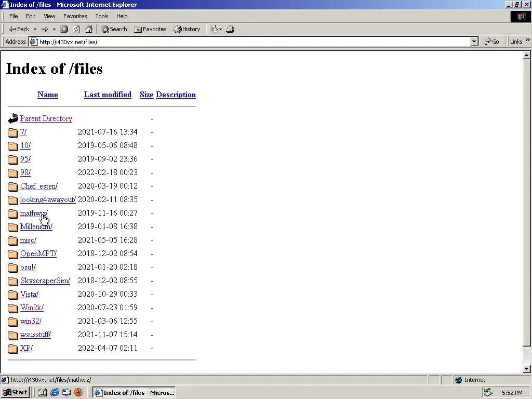Open the SkyscraperSim/ folder link
The width and height of the screenshot is (532, 399).
point(45,281)
